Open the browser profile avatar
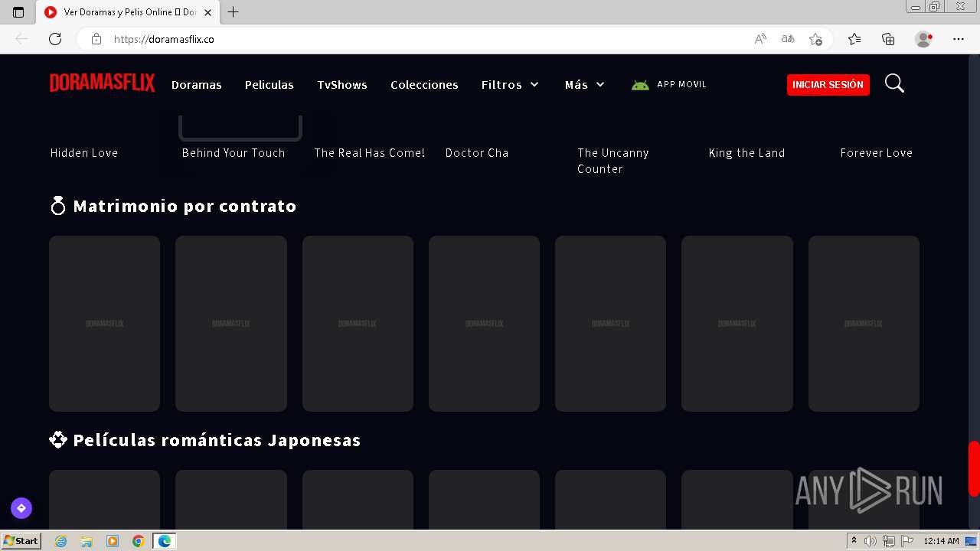The image size is (980, 551). pyautogui.click(x=923, y=39)
